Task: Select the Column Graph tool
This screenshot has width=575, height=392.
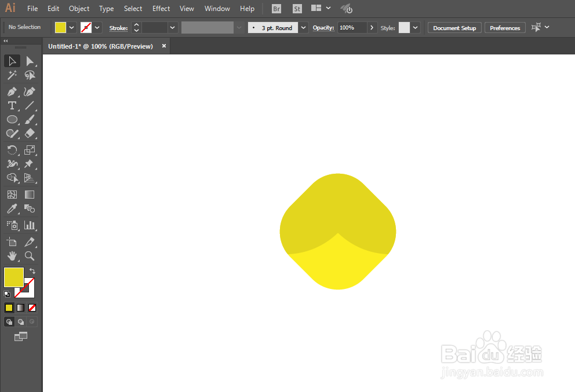Action: [30, 225]
